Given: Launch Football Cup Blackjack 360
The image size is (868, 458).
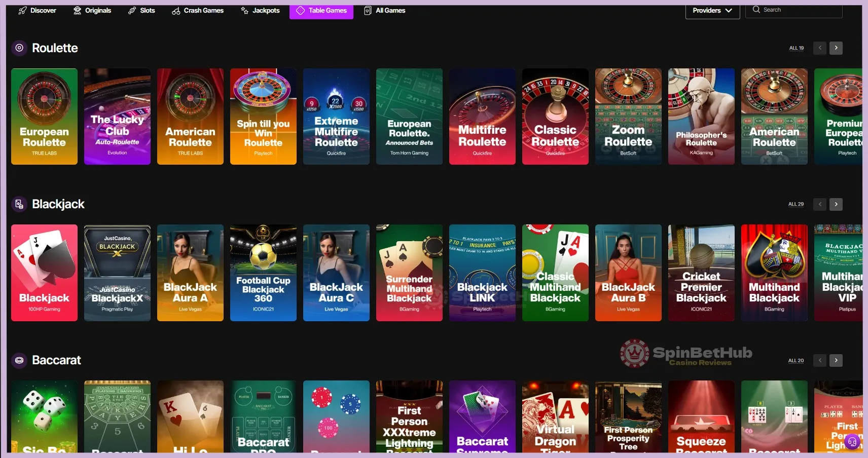Looking at the screenshot, I should 263,273.
